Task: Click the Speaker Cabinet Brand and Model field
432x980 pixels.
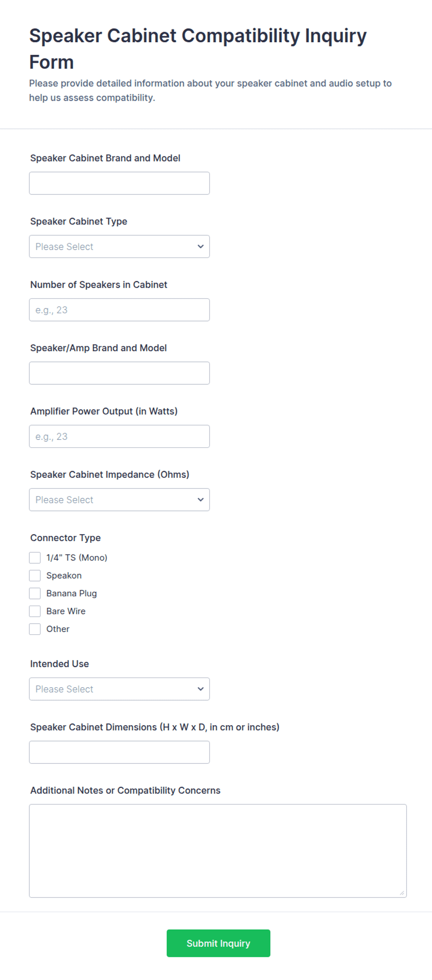Action: click(119, 183)
